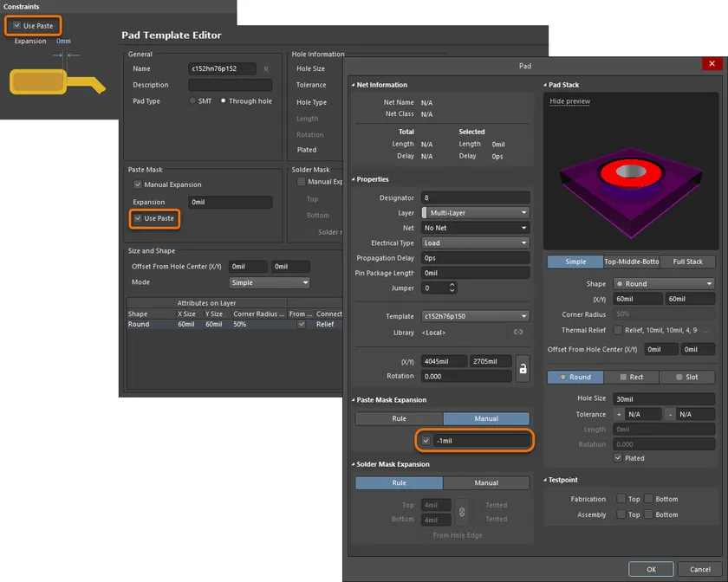Screen dimensions: 728x582
Task: Click the ellipsis button next to Thermal Relief
Action: [x=706, y=331]
